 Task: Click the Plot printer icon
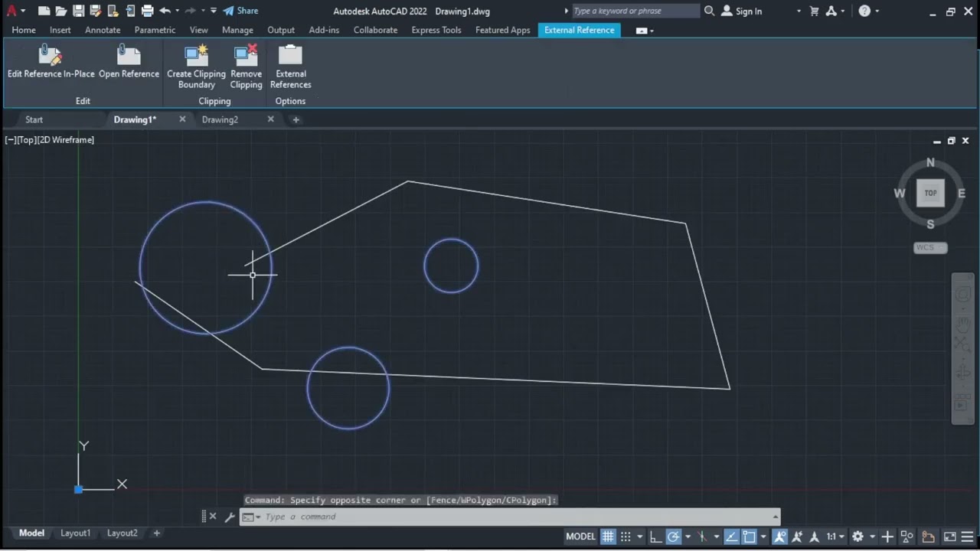(x=147, y=11)
